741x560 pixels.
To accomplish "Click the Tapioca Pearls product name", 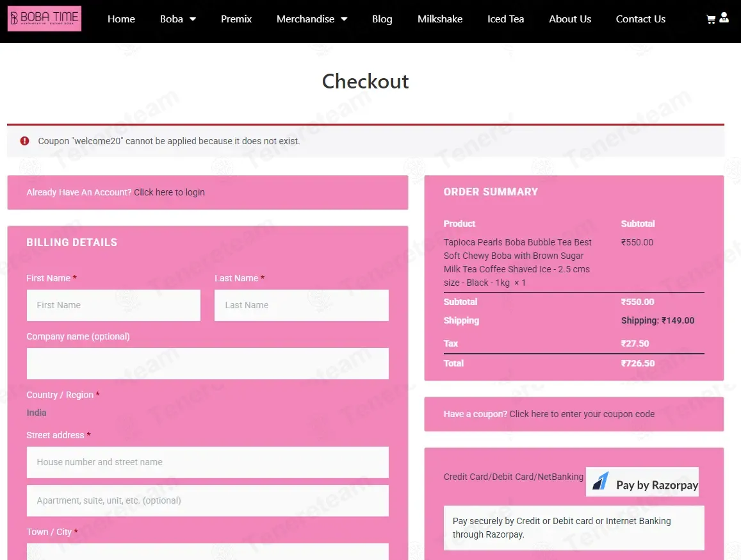I will [517, 263].
